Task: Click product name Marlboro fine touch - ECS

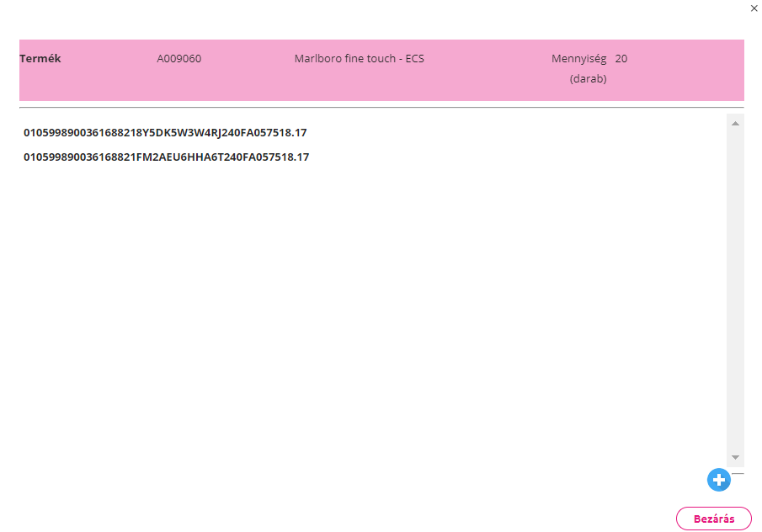Action: [x=360, y=59]
